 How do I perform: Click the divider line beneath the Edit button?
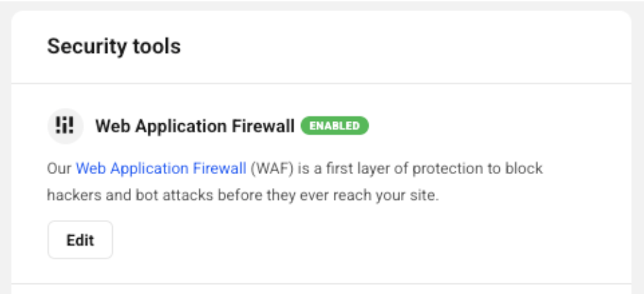point(321,283)
